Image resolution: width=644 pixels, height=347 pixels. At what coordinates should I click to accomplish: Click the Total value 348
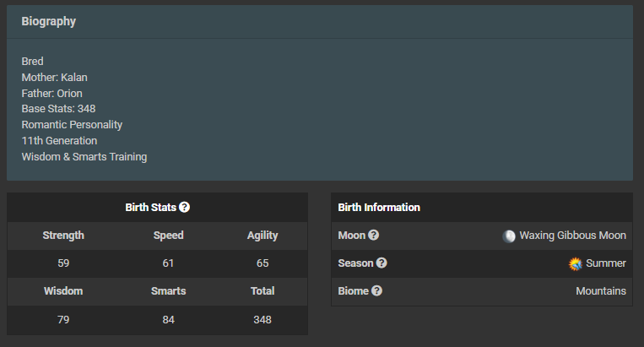coord(262,319)
